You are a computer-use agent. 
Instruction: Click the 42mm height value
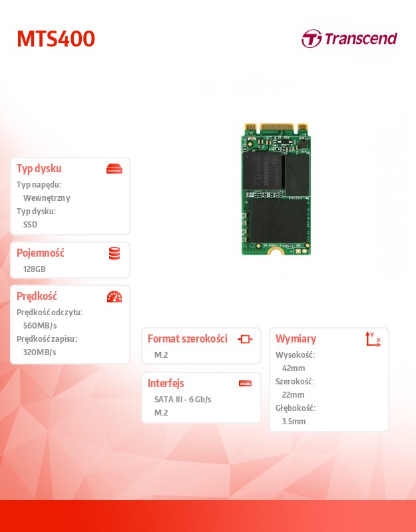click(294, 368)
